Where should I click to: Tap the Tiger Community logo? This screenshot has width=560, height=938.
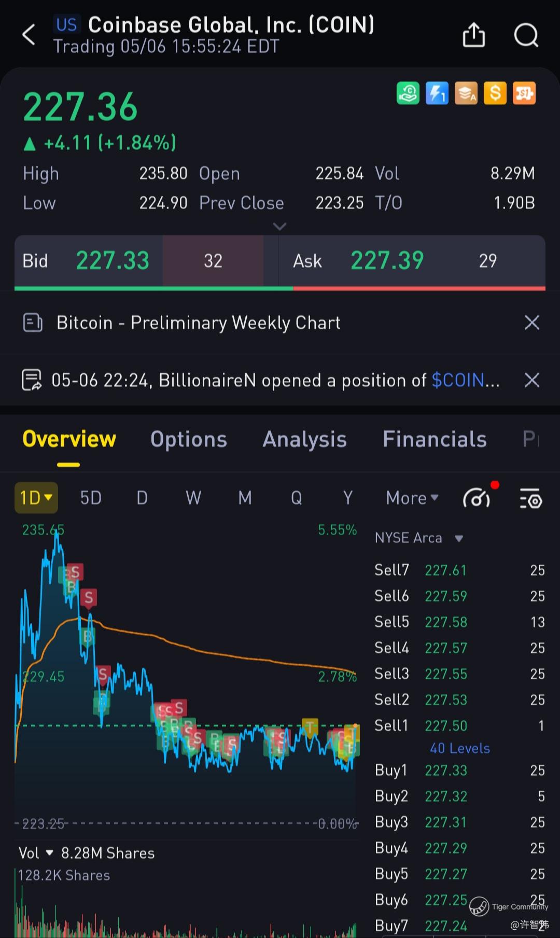(x=479, y=906)
